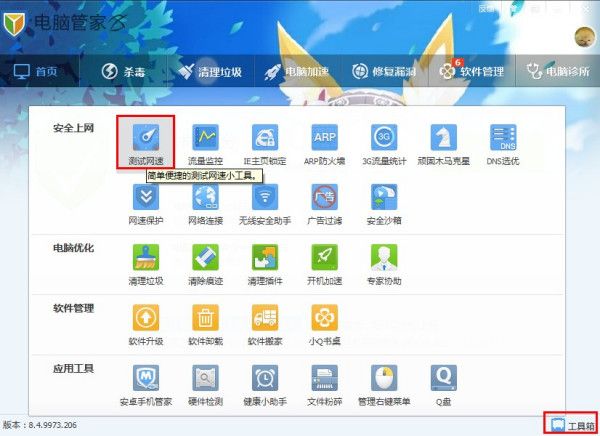
Task: Go to the 清理垃圾 top navigation tab
Action: pyautogui.click(x=210, y=72)
